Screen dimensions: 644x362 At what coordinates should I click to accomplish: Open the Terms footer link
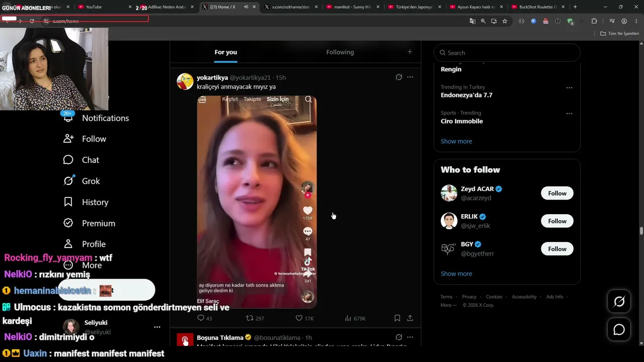pyautogui.click(x=446, y=297)
